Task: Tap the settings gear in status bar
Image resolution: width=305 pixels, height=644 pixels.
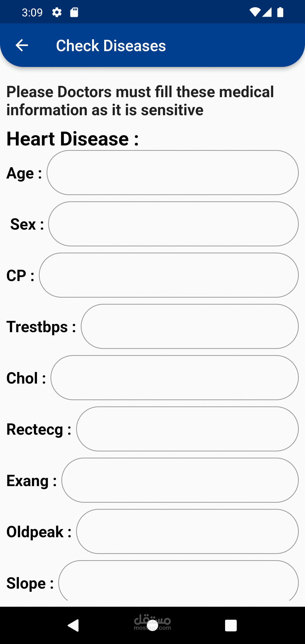Action: tap(57, 12)
